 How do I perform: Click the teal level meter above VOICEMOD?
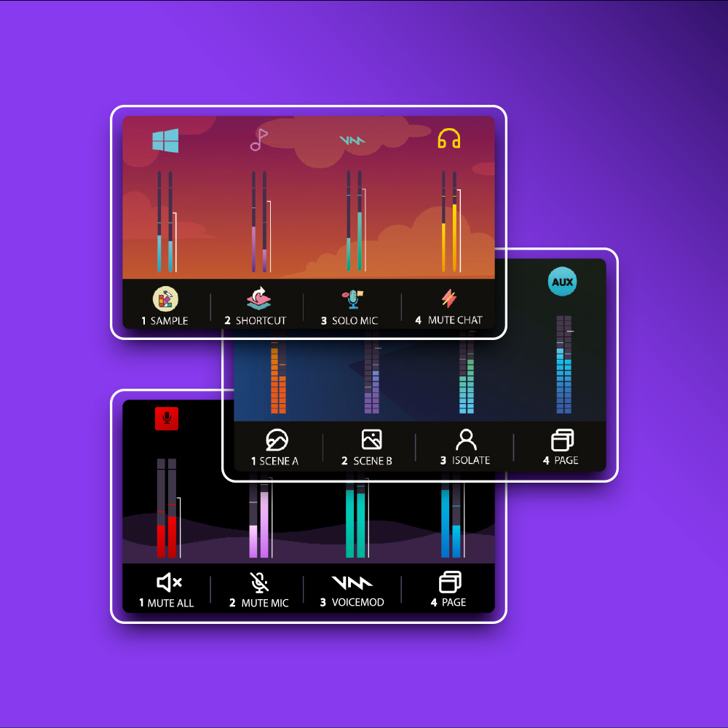(357, 515)
